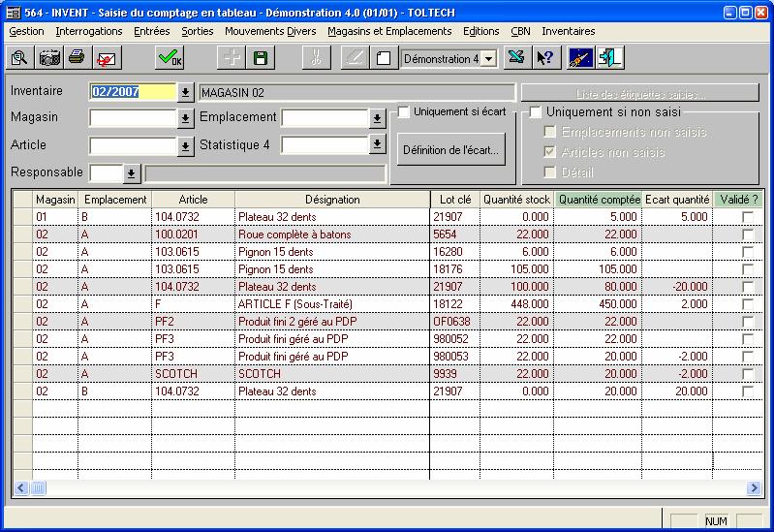Click the scissors cut icon
774x532 pixels.
click(x=317, y=58)
